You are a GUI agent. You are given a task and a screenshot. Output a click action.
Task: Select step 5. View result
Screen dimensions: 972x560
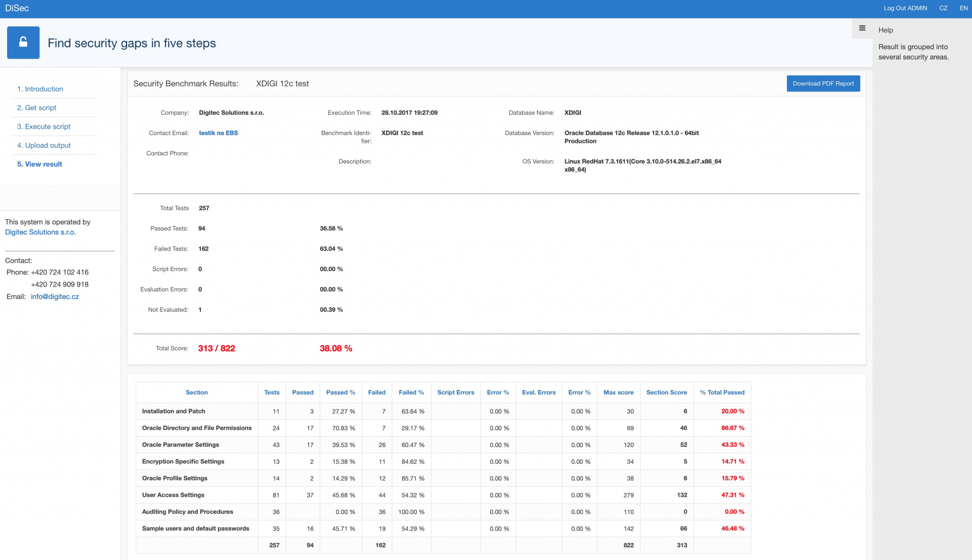[39, 164]
